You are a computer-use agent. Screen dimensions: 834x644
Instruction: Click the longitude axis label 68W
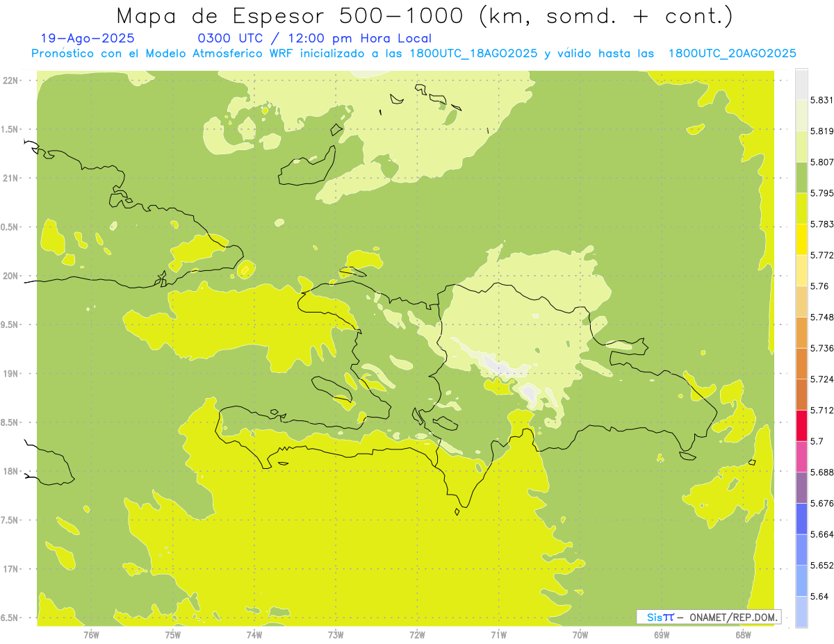click(x=743, y=634)
